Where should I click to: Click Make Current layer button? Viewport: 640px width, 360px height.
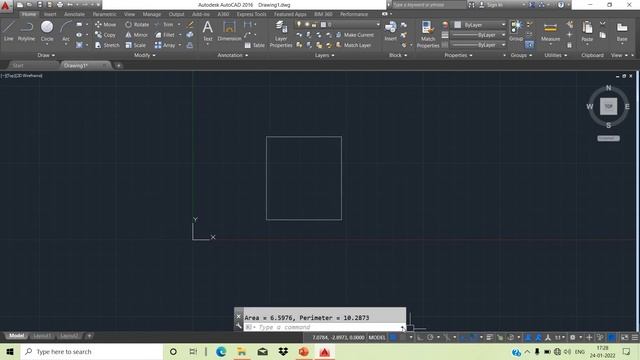[x=355, y=35]
